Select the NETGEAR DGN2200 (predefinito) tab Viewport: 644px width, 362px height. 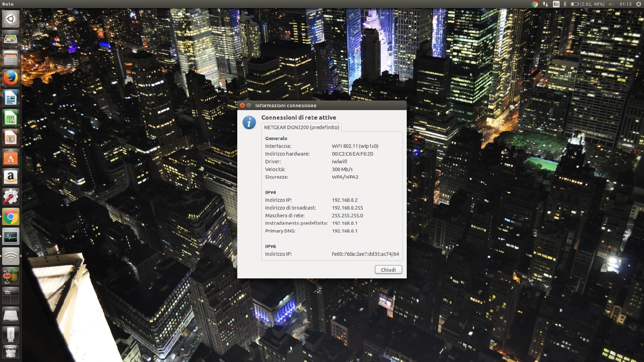[x=302, y=127]
